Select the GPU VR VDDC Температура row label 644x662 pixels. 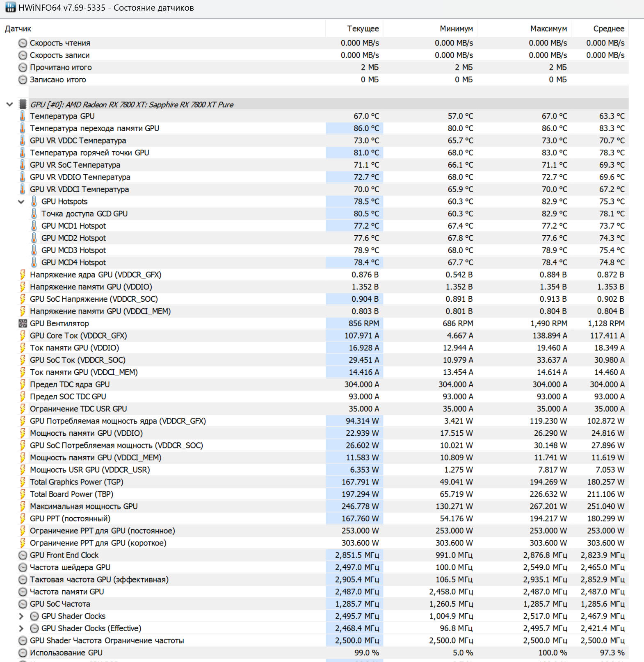coord(78,141)
